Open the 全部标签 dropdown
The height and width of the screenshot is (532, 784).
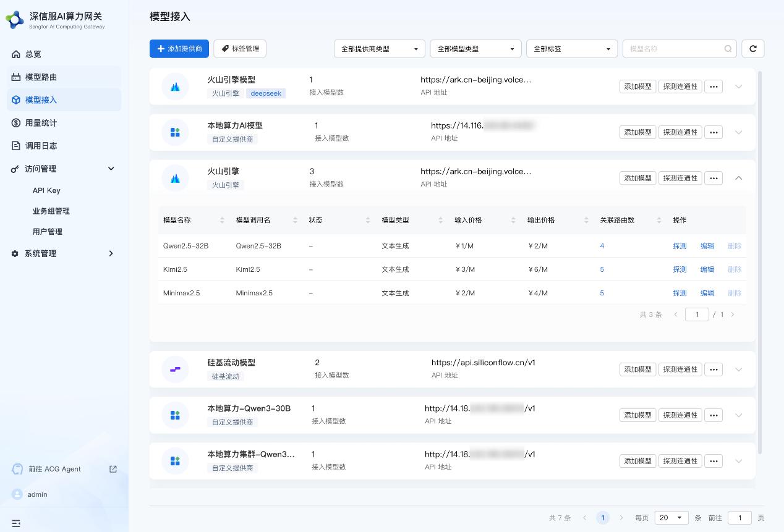(x=572, y=49)
